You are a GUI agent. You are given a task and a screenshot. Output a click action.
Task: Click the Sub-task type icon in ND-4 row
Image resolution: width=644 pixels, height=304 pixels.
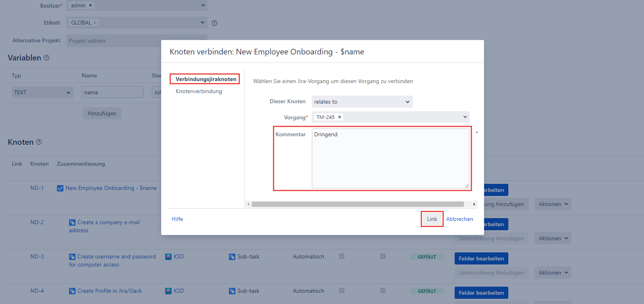click(x=232, y=291)
